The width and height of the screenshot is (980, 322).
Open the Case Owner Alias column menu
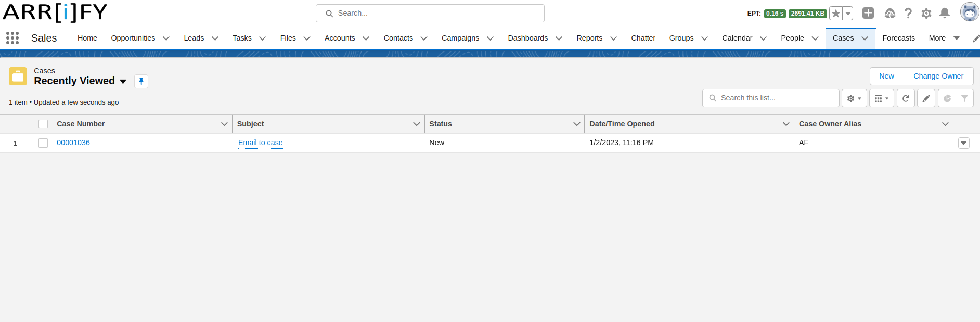(945, 124)
